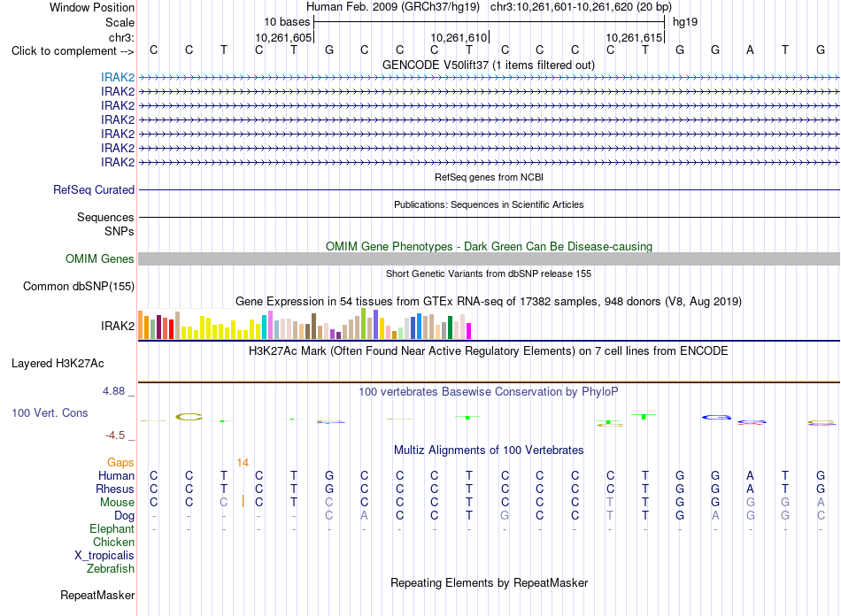Click the H3K27Ac Mark ENCODE track title

489,351
